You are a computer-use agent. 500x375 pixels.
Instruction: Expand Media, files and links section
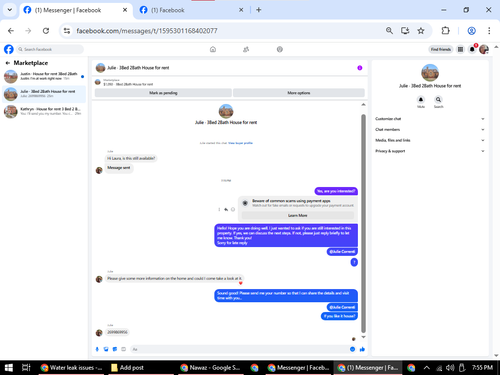coord(430,140)
